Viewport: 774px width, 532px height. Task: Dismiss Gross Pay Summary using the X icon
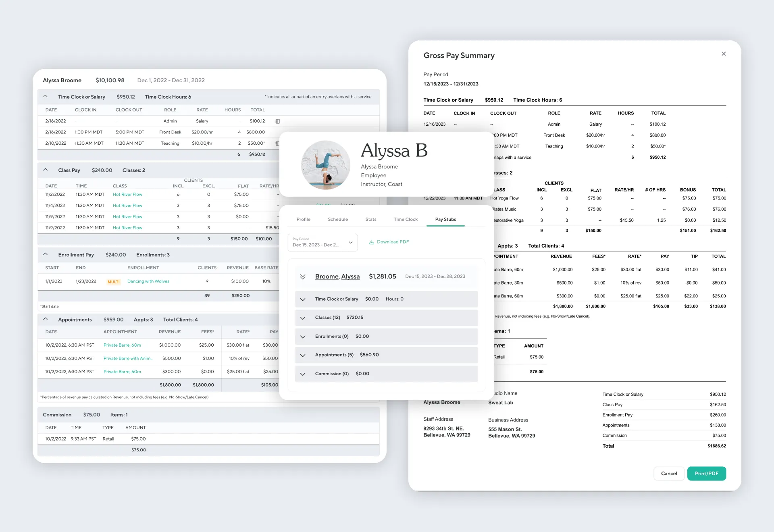[x=724, y=54]
